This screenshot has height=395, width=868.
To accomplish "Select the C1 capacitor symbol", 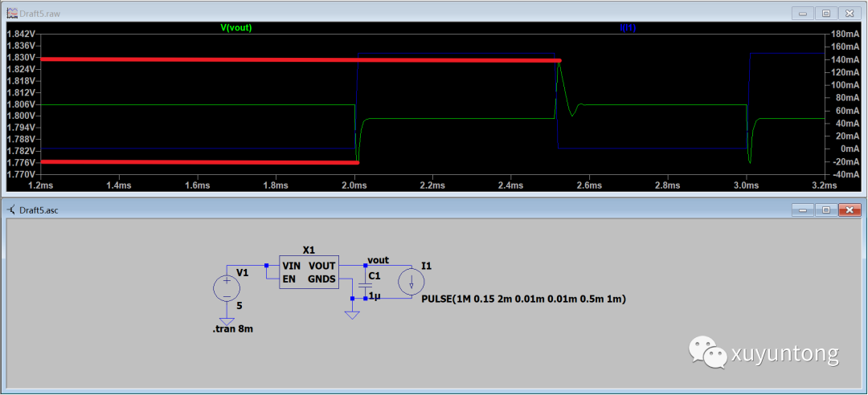I will 366,287.
